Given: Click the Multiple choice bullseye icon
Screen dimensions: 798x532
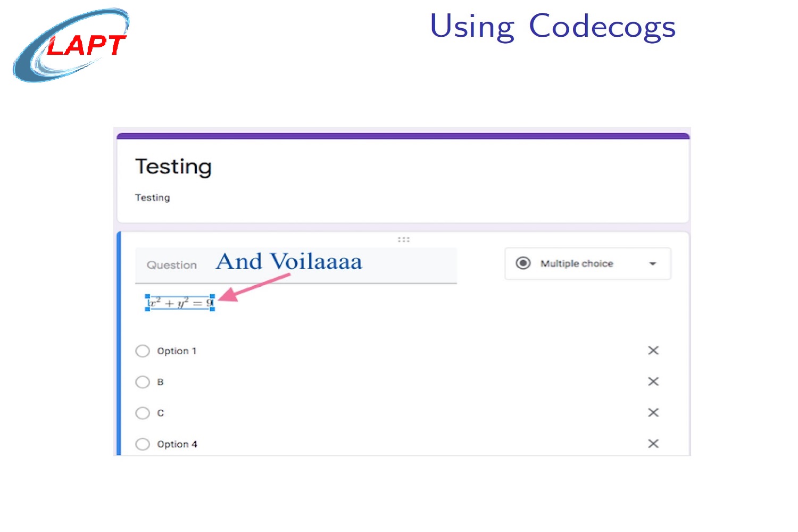Looking at the screenshot, I should pos(523,263).
